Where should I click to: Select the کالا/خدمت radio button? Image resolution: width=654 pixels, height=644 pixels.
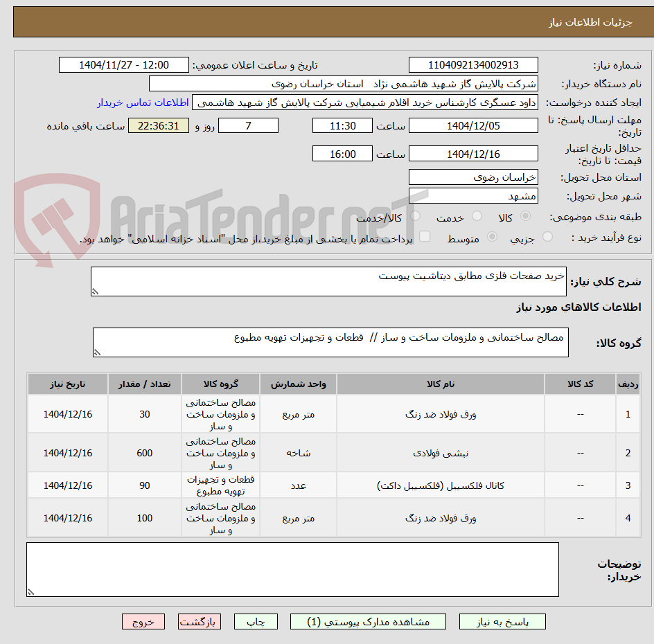tap(415, 216)
